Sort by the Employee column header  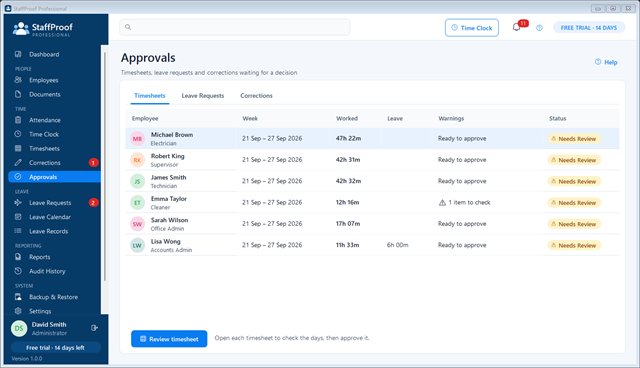tap(145, 118)
